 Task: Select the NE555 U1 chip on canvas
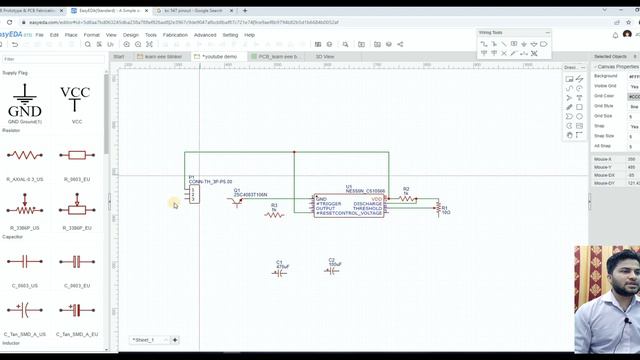click(349, 206)
